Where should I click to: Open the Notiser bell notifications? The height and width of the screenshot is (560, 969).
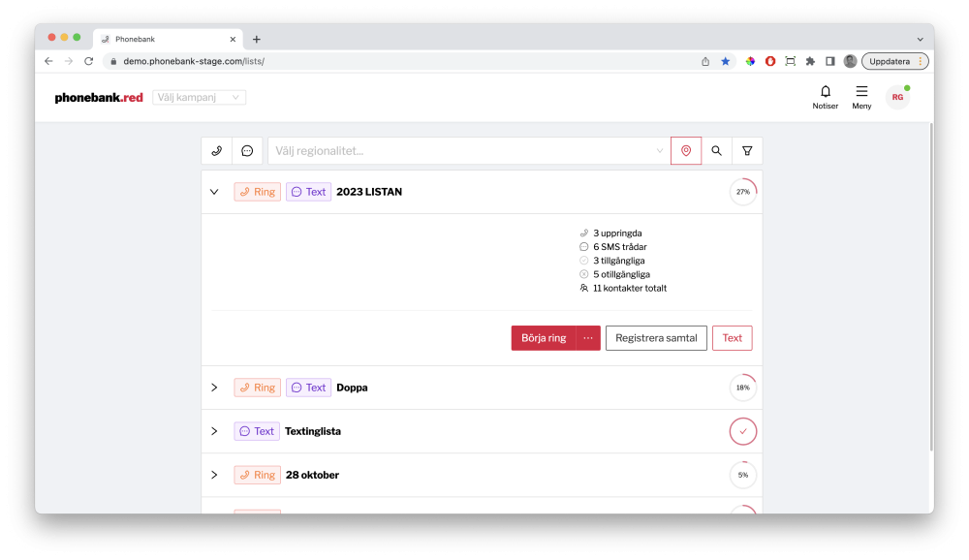click(x=826, y=97)
